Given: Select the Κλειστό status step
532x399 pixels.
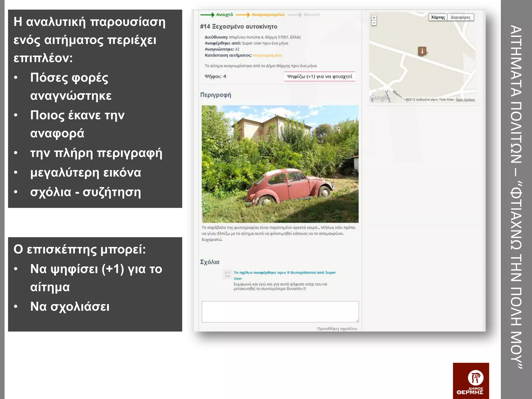Looking at the screenshot, I should 311,15.
